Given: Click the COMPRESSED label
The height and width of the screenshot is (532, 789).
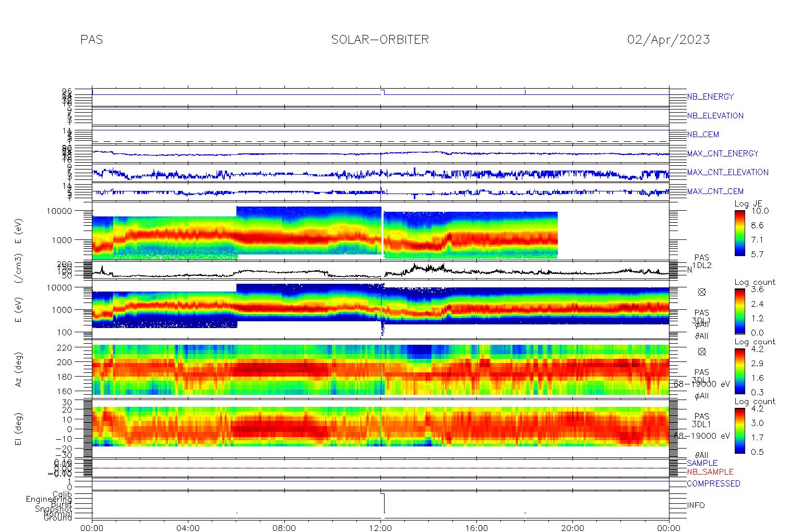Looking at the screenshot, I should click(713, 483).
